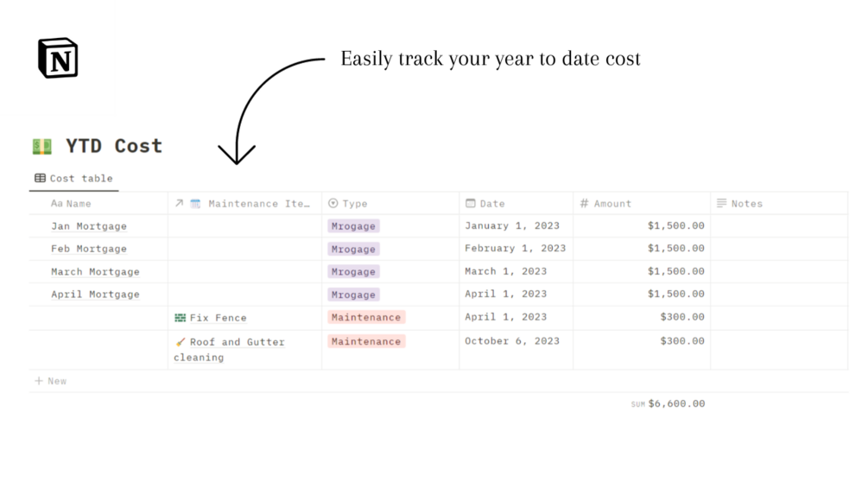Open the Jan Mortgage page

(x=89, y=226)
